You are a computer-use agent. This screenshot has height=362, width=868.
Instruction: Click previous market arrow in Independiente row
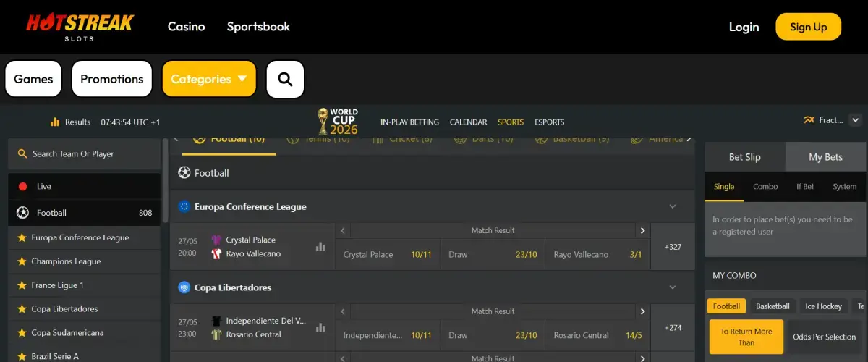(344, 312)
